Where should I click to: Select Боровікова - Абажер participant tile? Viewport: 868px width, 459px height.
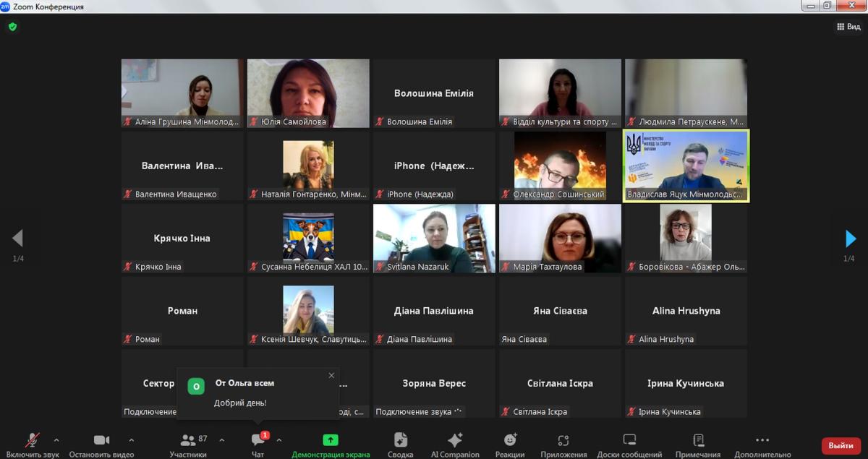click(x=686, y=238)
